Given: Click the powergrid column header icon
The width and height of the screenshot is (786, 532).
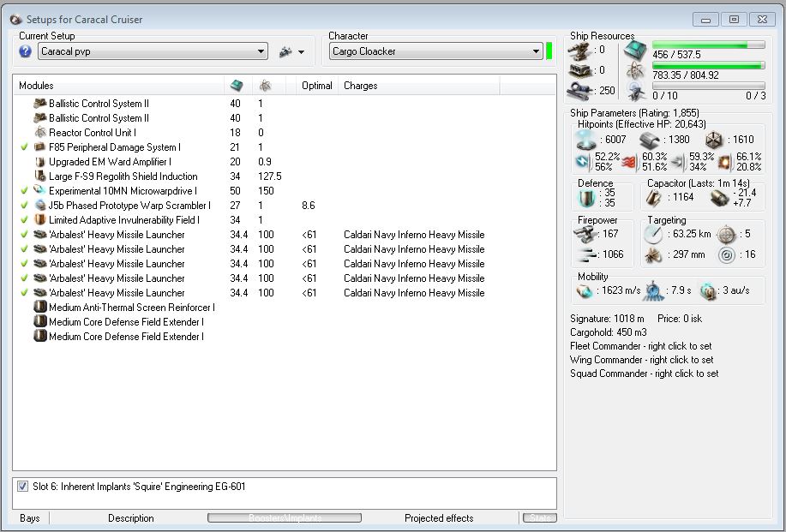Looking at the screenshot, I should 267,86.
